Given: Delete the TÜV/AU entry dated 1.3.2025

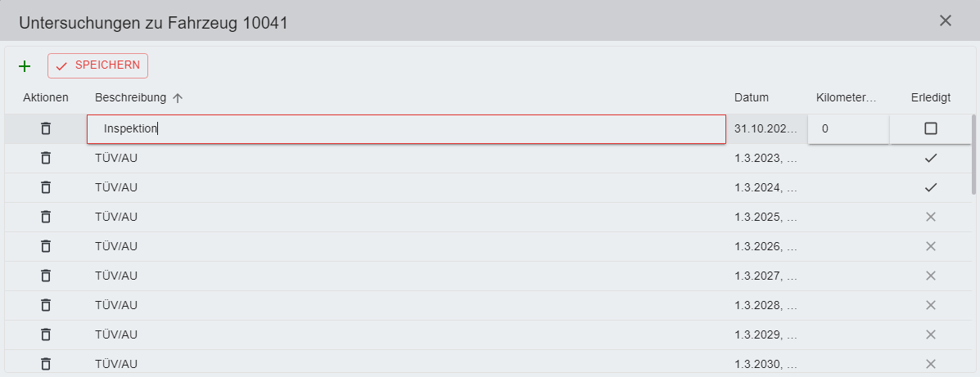Looking at the screenshot, I should [x=46, y=217].
